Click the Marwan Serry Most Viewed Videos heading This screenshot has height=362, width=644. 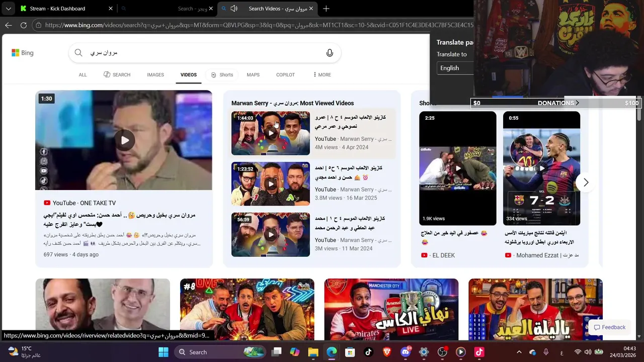[x=292, y=103]
